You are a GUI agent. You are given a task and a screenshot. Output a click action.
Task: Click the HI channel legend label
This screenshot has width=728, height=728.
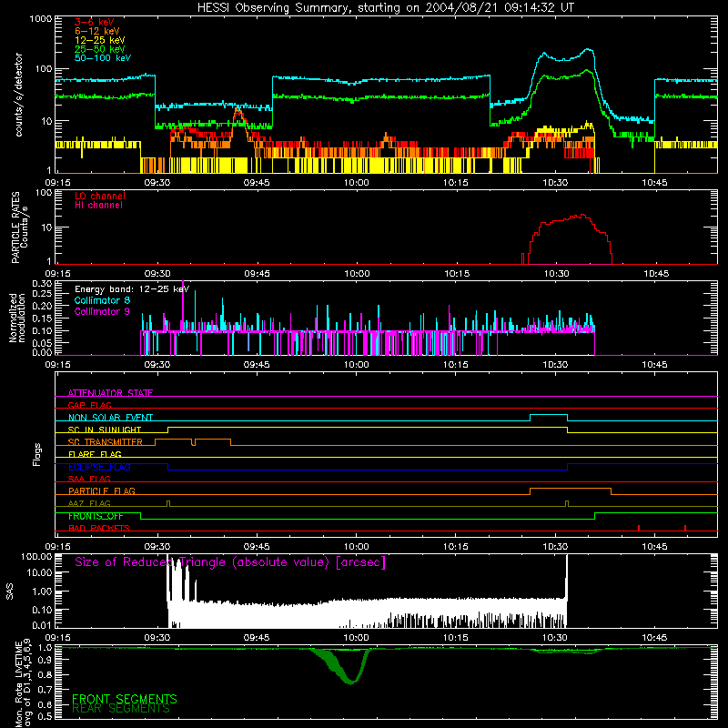click(98, 206)
